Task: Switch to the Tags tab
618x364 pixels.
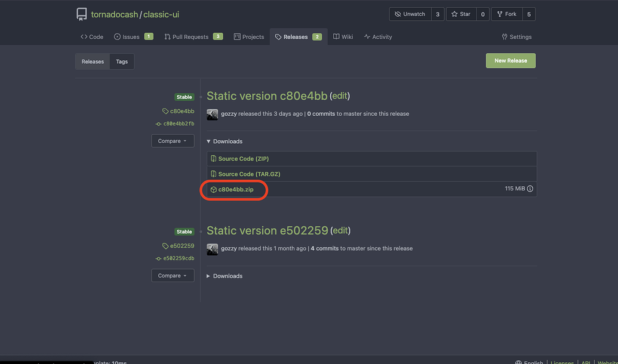Action: click(x=122, y=61)
